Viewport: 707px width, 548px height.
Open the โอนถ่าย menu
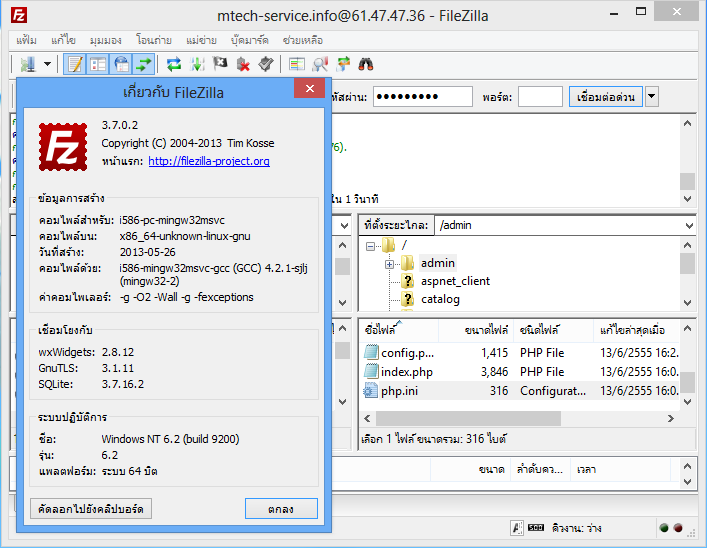[x=154, y=41]
